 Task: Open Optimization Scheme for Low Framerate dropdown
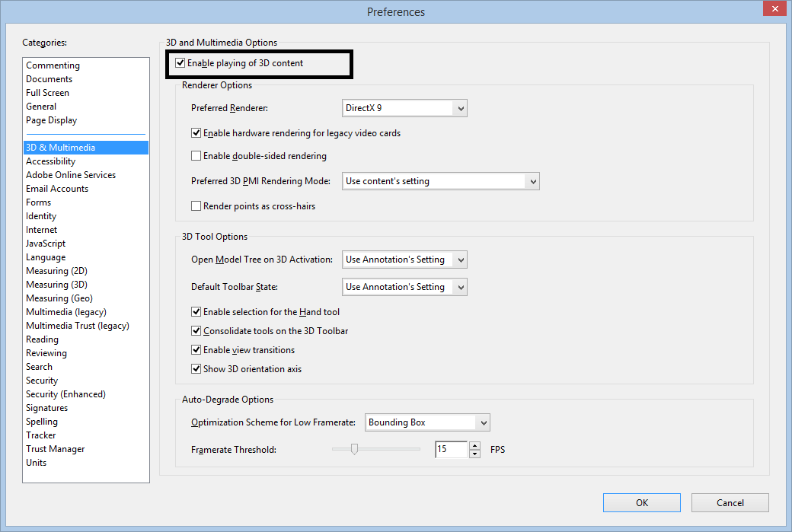coord(427,422)
